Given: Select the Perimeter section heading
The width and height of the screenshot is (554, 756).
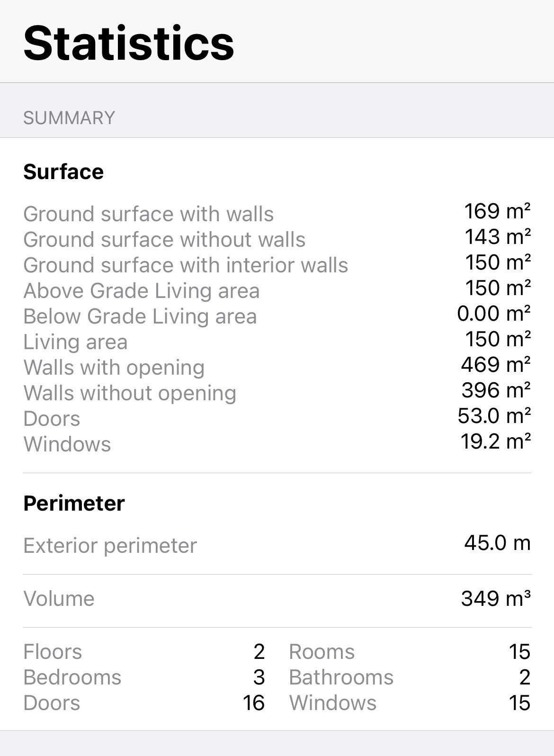Looking at the screenshot, I should pyautogui.click(x=74, y=503).
